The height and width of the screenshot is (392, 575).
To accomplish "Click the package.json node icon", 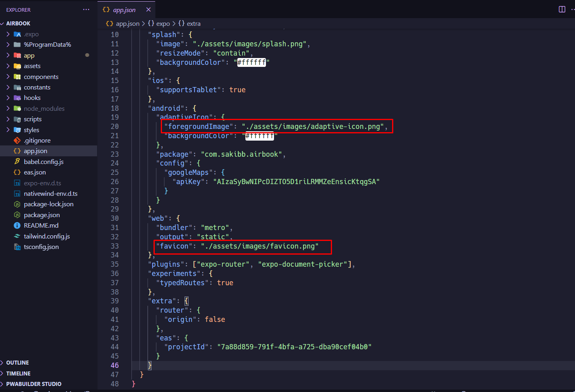I will [x=17, y=215].
